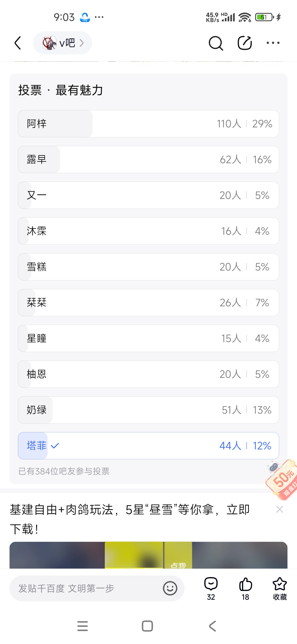Open the search magnifier icon
The image size is (297, 644).
click(216, 43)
